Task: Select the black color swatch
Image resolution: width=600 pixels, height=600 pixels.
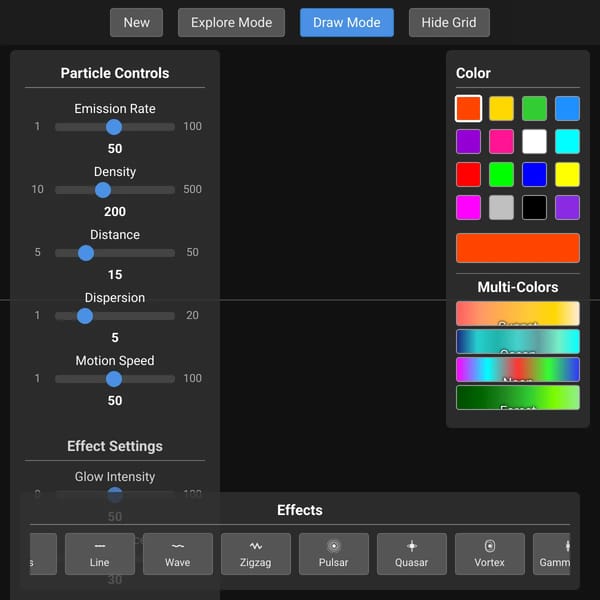Action: (x=534, y=207)
